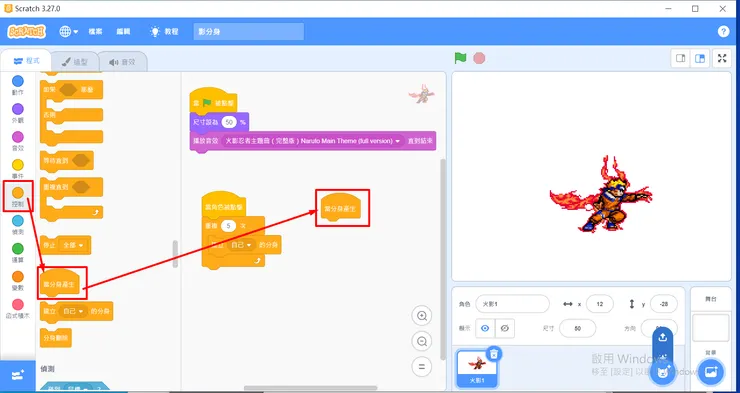Click the when green flag clicked hat block
This screenshot has width=740, height=393.
213,100
